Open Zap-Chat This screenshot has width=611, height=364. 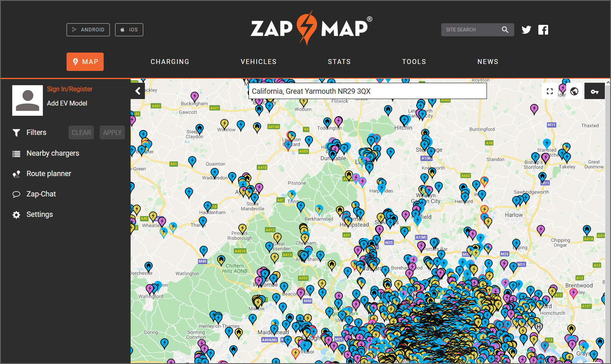coord(41,194)
